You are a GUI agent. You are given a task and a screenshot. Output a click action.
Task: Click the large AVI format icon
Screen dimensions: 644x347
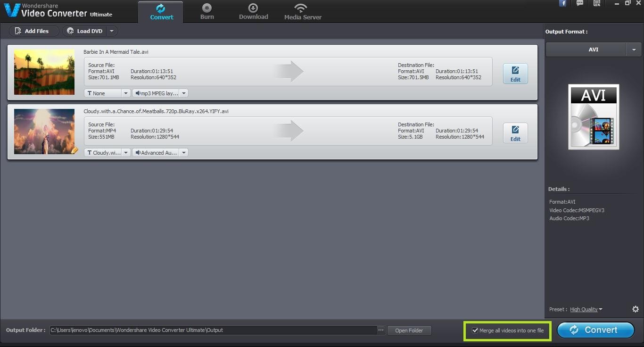[x=594, y=117]
